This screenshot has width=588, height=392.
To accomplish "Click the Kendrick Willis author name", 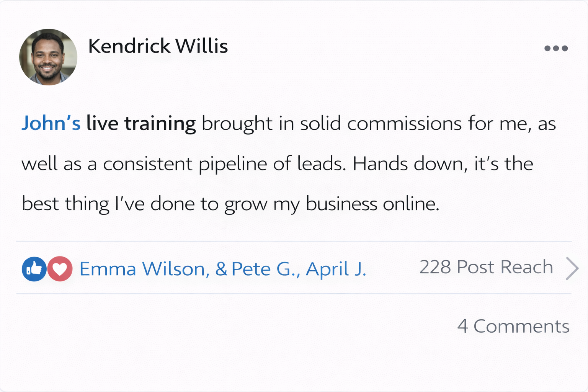I will click(158, 46).
